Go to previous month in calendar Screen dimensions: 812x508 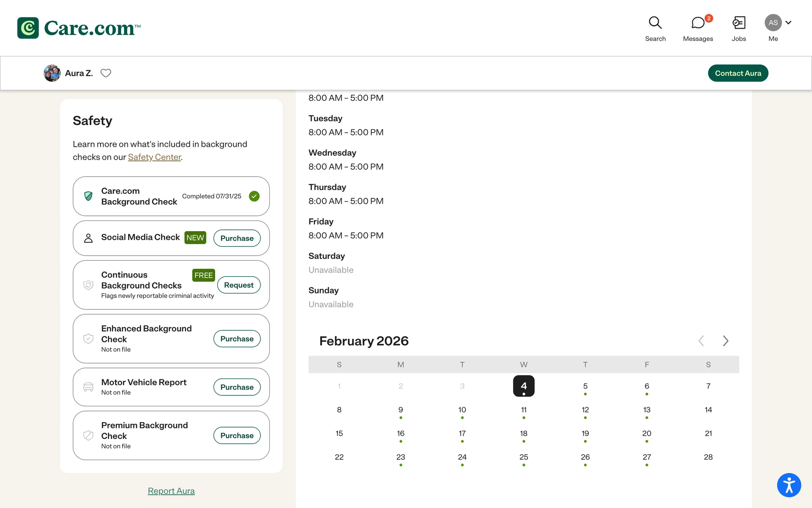tap(701, 341)
